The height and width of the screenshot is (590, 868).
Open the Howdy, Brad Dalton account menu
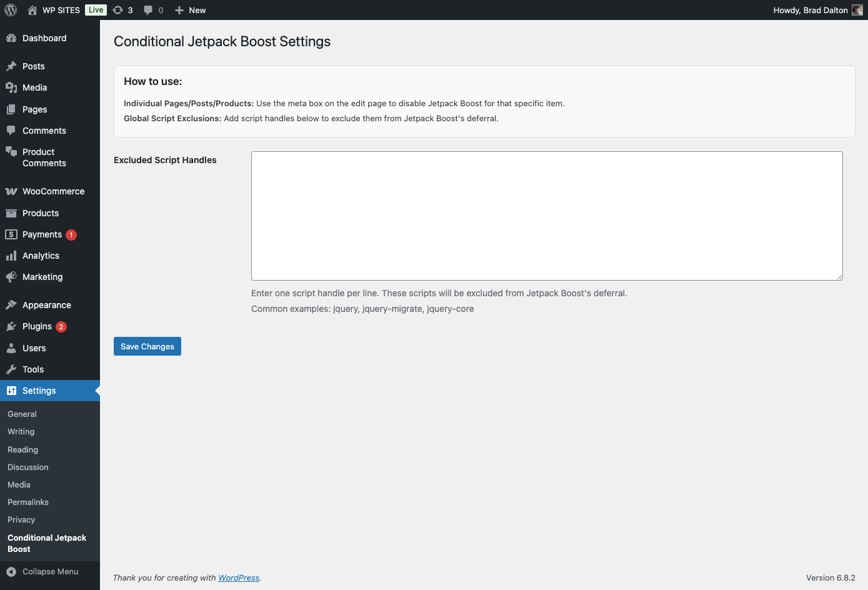[811, 10]
